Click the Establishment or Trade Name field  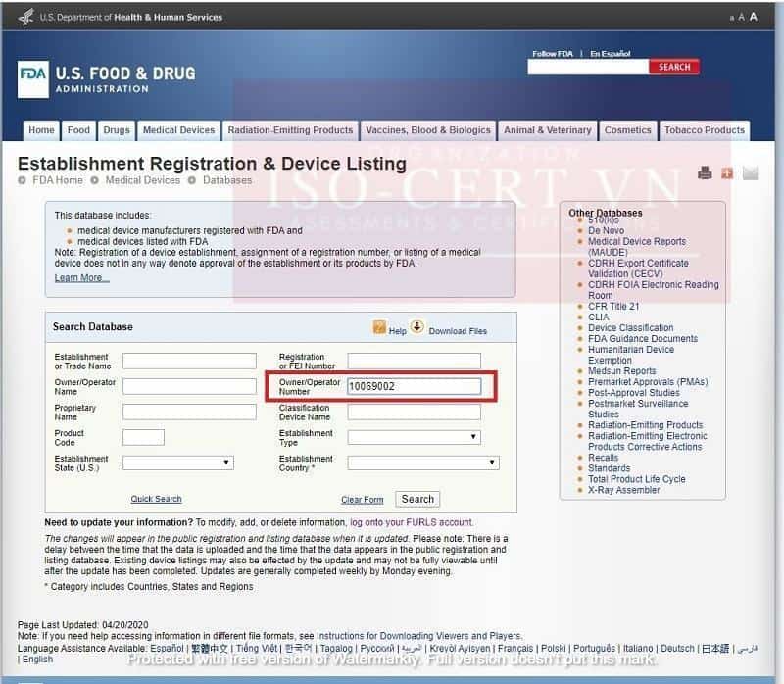(x=189, y=361)
